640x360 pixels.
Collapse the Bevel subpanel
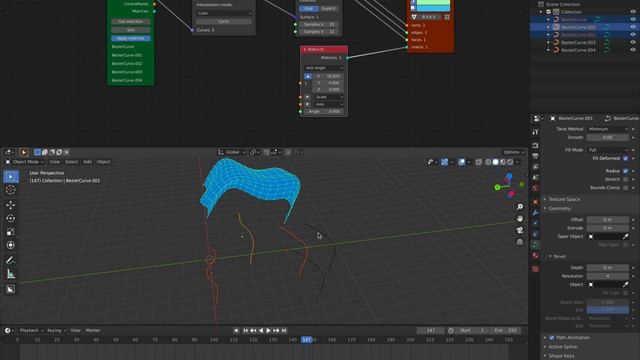[x=559, y=256]
